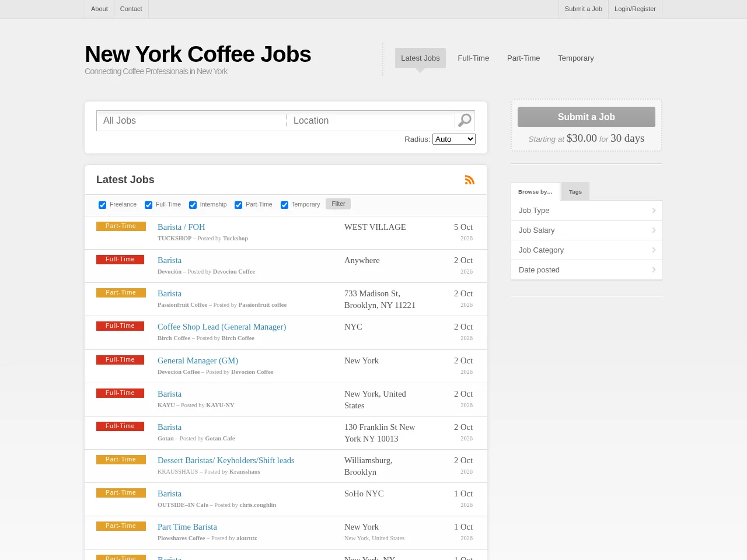The height and width of the screenshot is (560, 747).
Task: Uncheck the Full-Time filter checkbox
Action: (148, 205)
